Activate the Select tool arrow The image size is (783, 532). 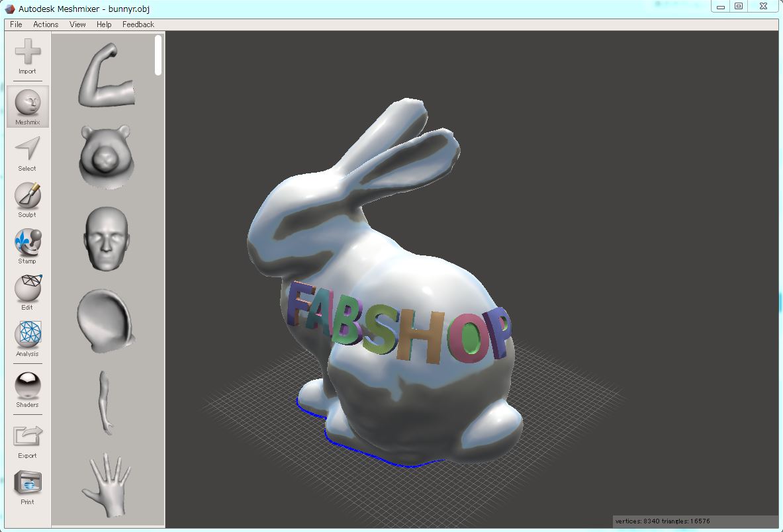click(27, 154)
